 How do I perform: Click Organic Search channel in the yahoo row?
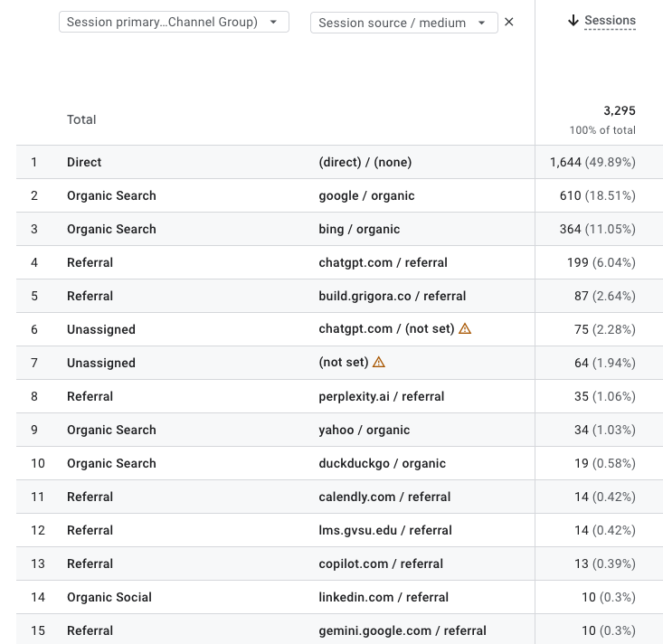tap(111, 430)
